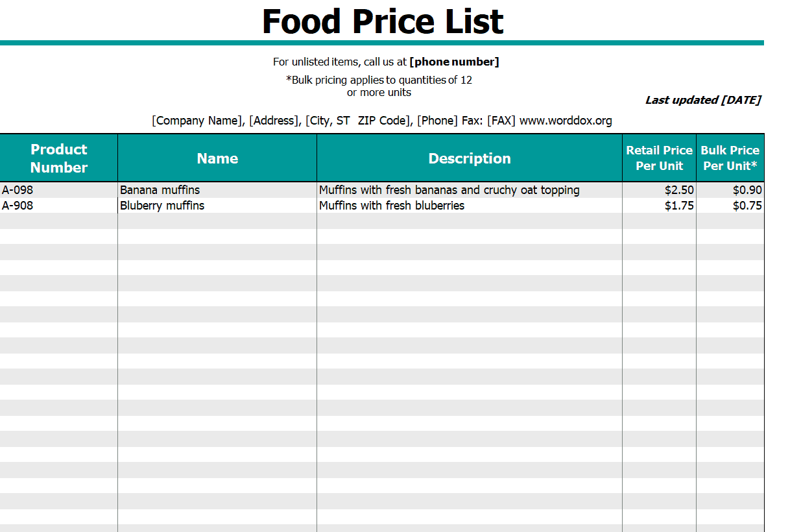Select the Bulk Price Per Unit header
Screen dimensions: 801x532
pyautogui.click(x=730, y=158)
